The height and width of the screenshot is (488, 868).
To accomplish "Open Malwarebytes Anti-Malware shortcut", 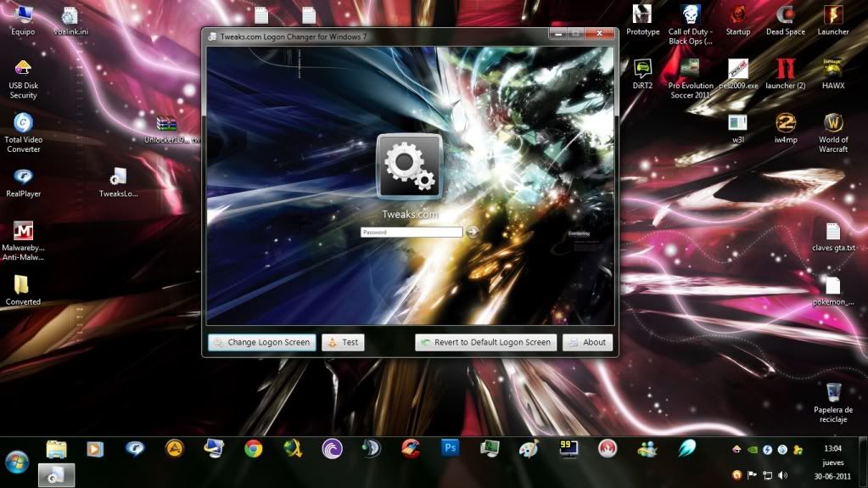I will click(x=23, y=241).
